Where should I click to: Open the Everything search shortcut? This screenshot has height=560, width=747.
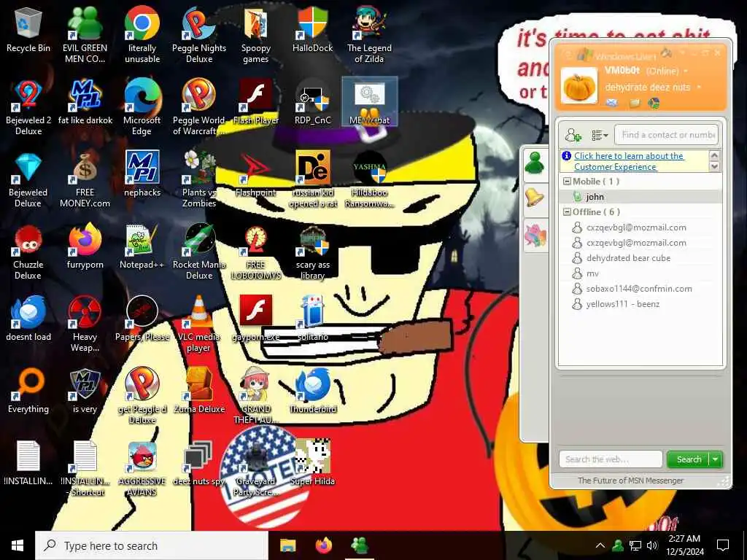pos(28,392)
